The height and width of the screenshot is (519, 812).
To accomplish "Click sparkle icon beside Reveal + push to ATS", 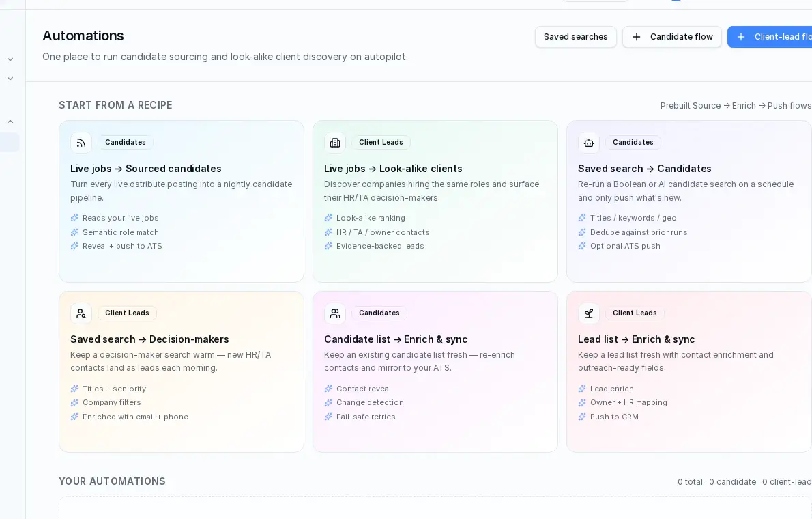I will 74,247.
